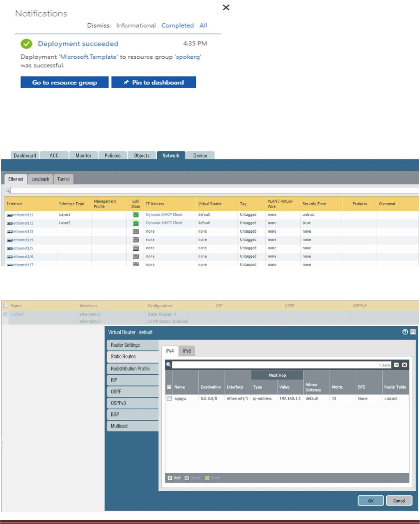Click the gray link state icon for ethernet1/3
The height and width of the screenshot is (524, 420).
click(x=135, y=231)
